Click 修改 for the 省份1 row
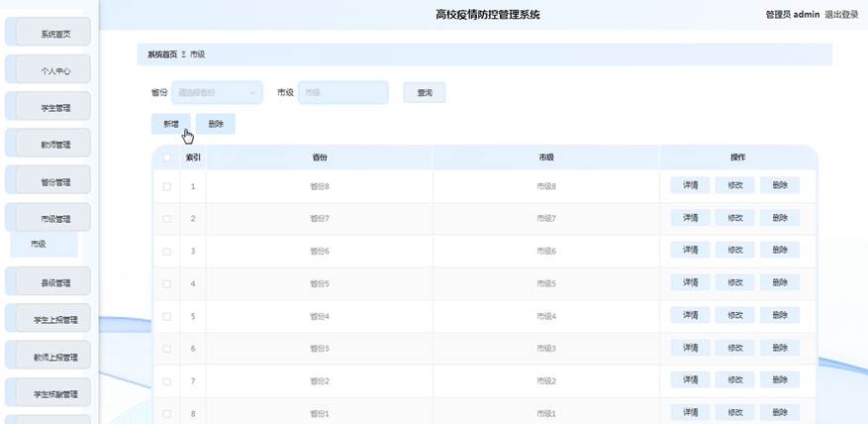The image size is (868, 424). [x=734, y=412]
